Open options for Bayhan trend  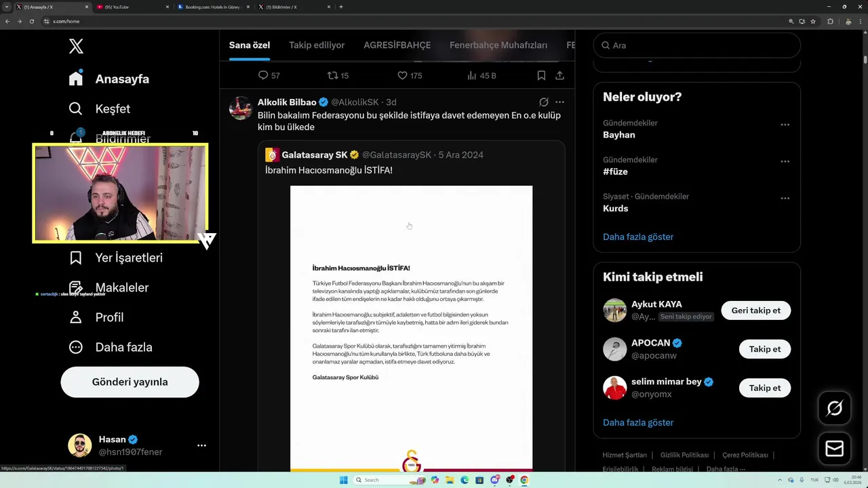click(x=785, y=125)
